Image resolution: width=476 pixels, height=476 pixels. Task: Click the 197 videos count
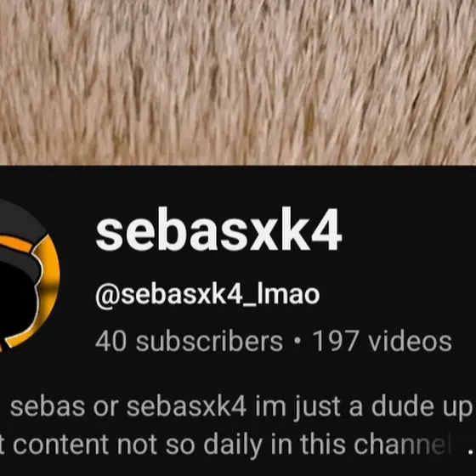(382, 341)
